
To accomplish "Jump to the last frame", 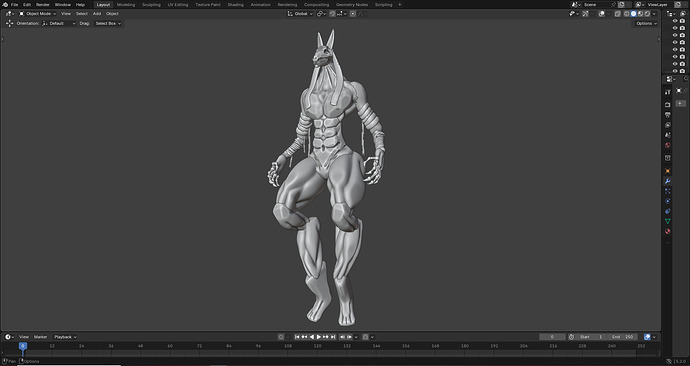I will pos(333,337).
